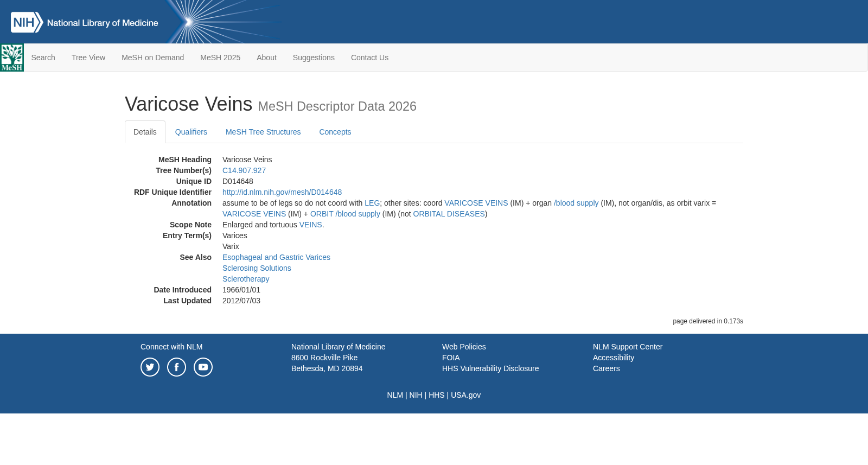Open the RDF identifier URL link
Screen dimensions: 868x465
coord(282,192)
